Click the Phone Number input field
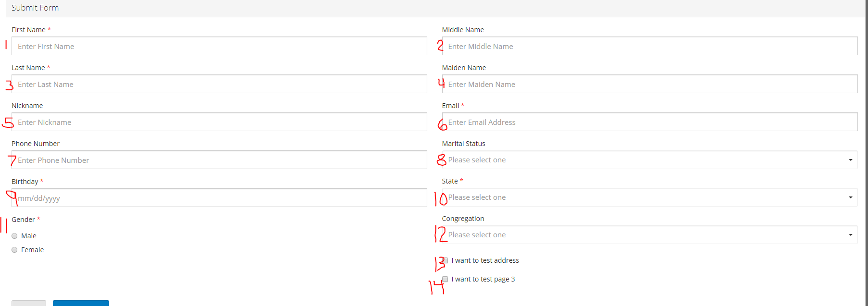The width and height of the screenshot is (868, 306). (219, 159)
